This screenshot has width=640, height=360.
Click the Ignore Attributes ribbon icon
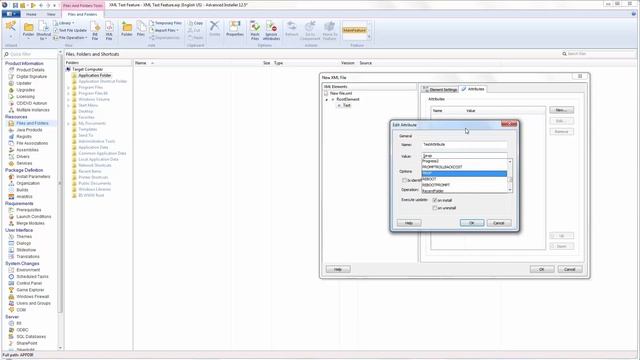click(271, 27)
